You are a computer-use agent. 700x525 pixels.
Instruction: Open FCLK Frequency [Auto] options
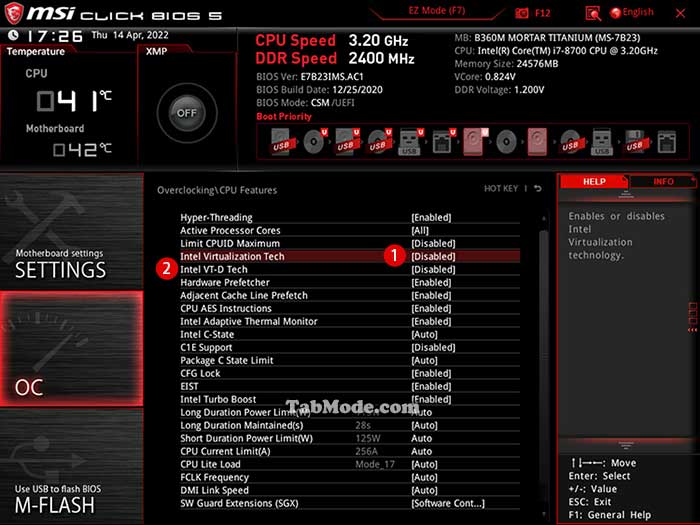click(424, 477)
